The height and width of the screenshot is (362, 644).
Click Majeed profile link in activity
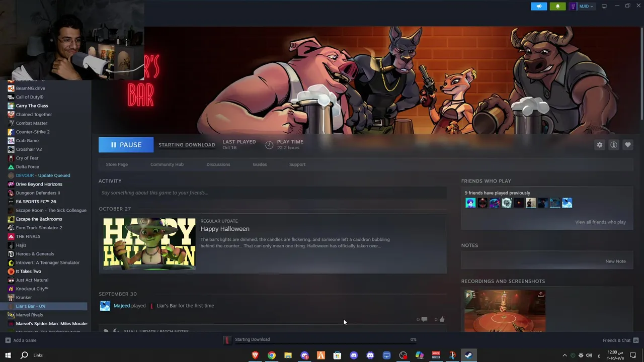click(122, 306)
